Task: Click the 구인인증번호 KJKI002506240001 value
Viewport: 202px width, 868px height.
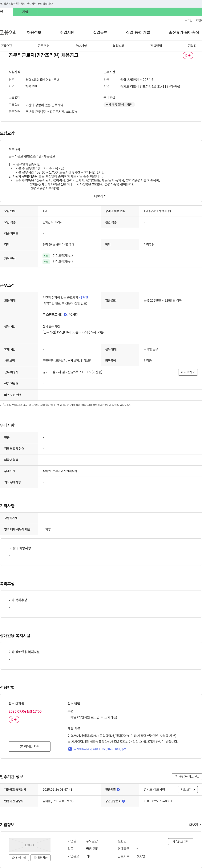Action: pos(158,801)
